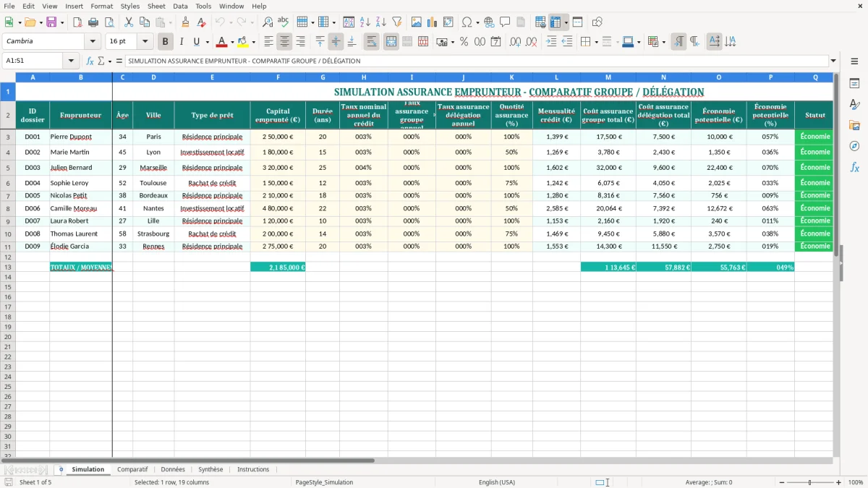Select row header 13
Screen dimensions: 868x488
pyautogui.click(x=8, y=267)
